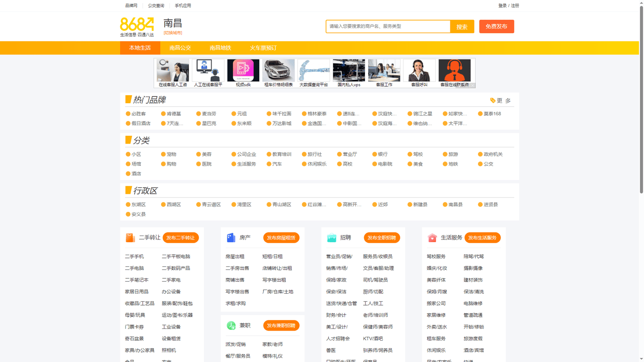This screenshot has height=362, width=644.
Task: Open the 驾校服务 link
Action: click(x=436, y=257)
